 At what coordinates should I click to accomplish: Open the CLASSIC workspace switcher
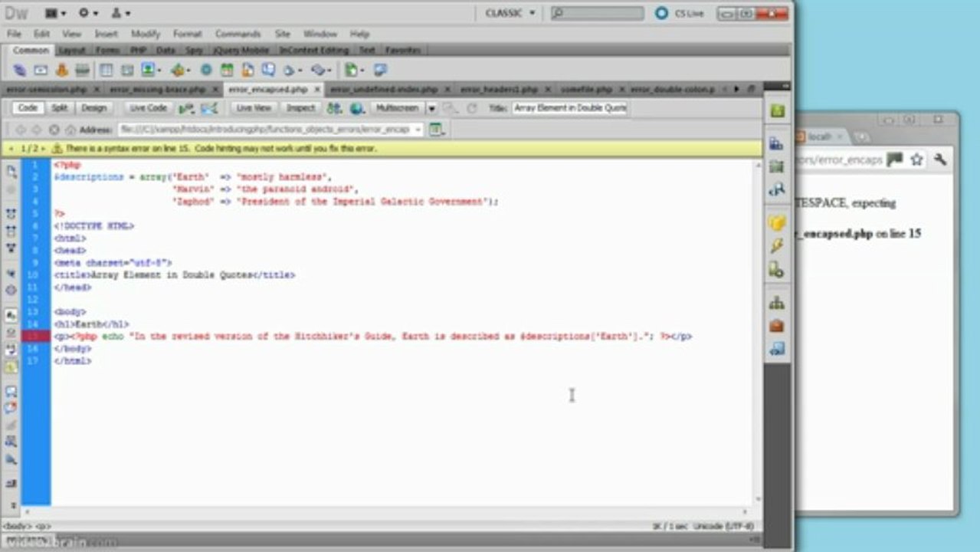click(510, 13)
